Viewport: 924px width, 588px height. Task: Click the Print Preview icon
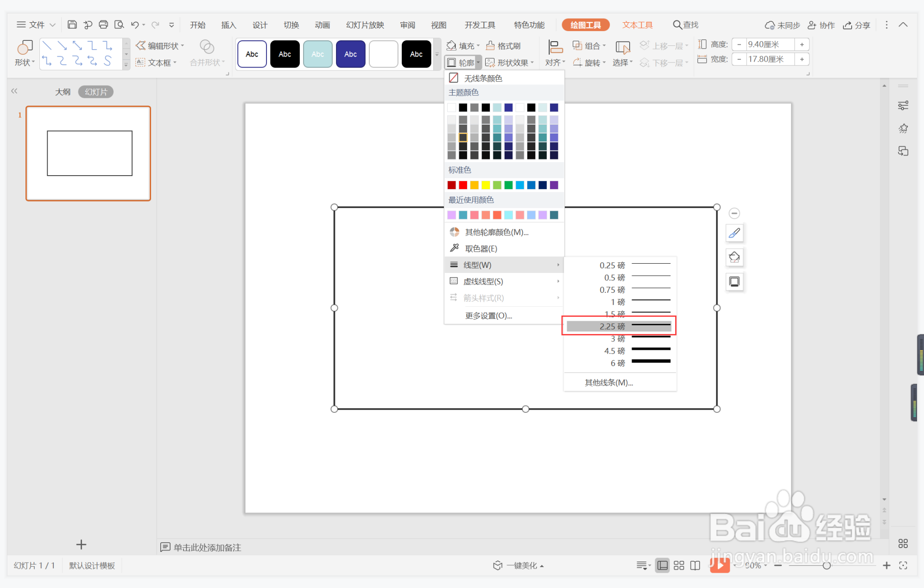pos(119,25)
